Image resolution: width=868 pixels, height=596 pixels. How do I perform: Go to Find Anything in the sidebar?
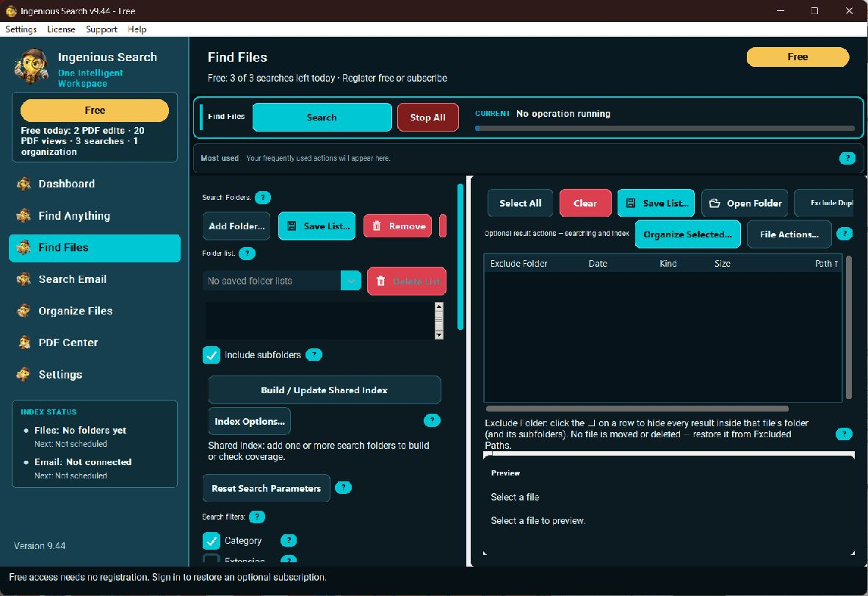click(95, 216)
